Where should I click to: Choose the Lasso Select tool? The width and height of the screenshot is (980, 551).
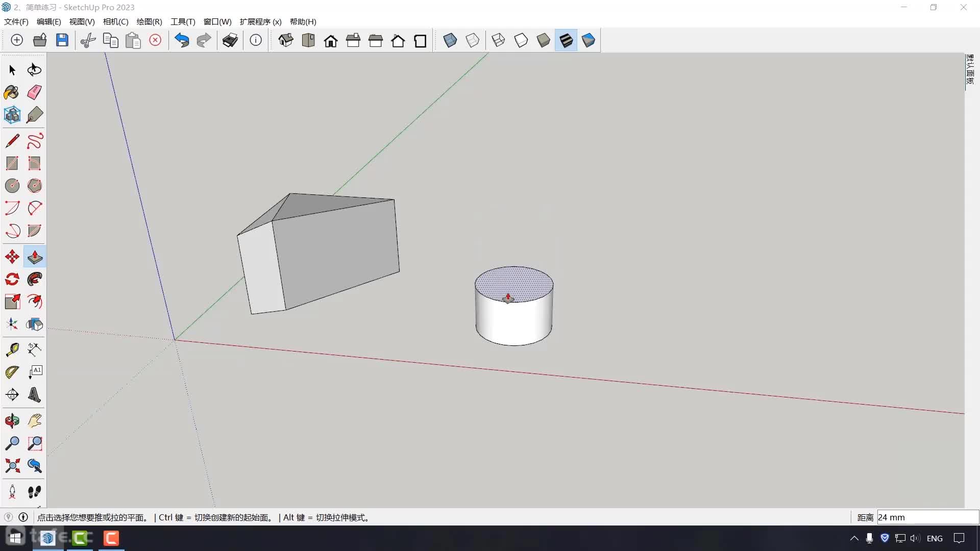coord(35,70)
